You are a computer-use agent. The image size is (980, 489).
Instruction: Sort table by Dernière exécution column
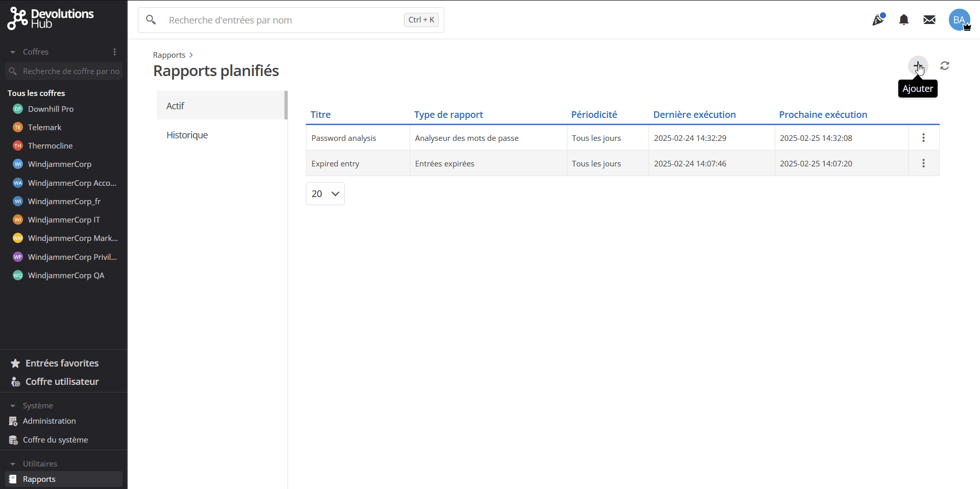694,115
